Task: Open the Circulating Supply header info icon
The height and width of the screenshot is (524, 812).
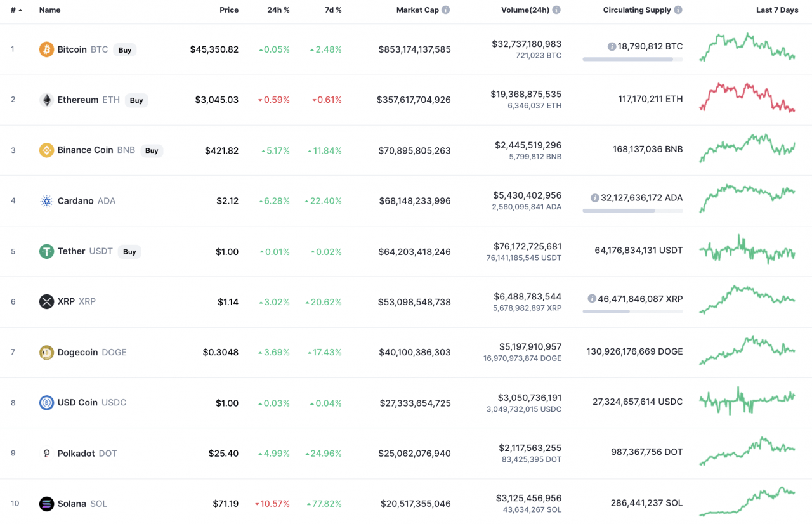Action: (x=678, y=10)
